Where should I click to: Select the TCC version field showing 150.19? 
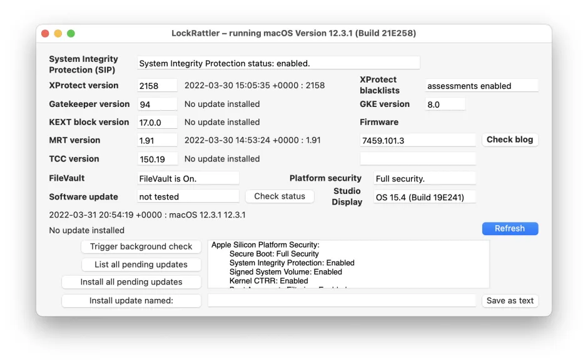coord(157,159)
